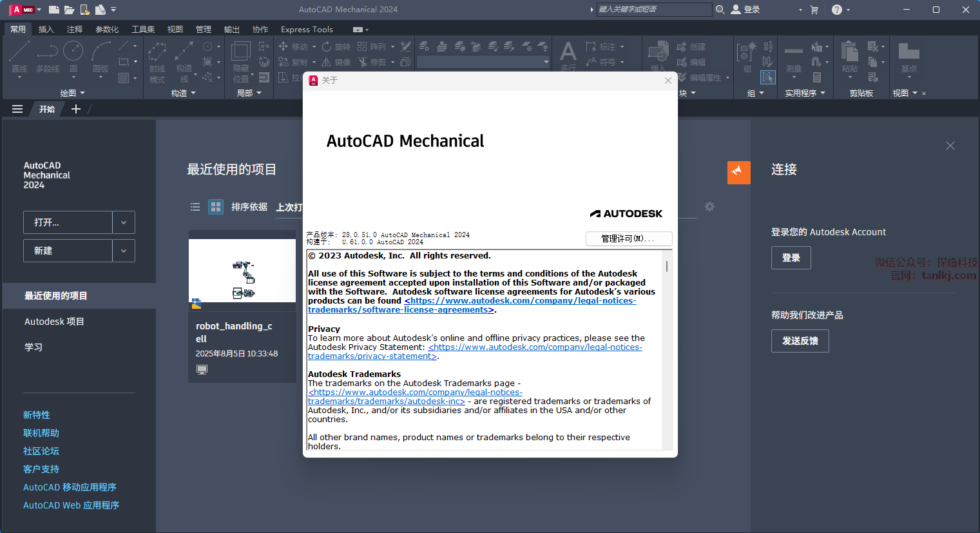Switch recent files to grid view
This screenshot has height=533, width=980.
[216, 207]
